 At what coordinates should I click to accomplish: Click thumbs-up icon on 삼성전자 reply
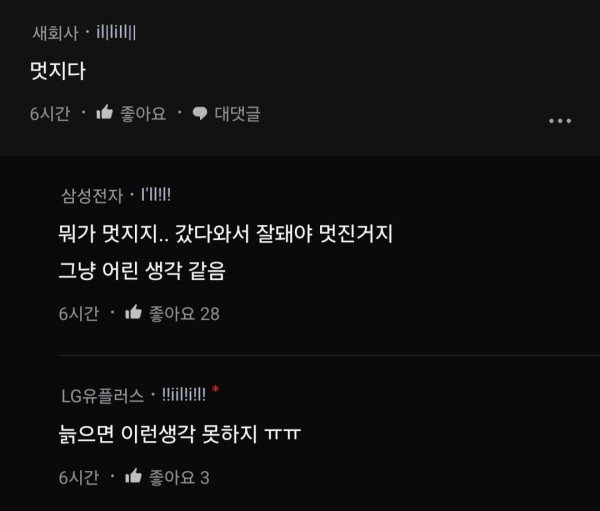(x=134, y=312)
